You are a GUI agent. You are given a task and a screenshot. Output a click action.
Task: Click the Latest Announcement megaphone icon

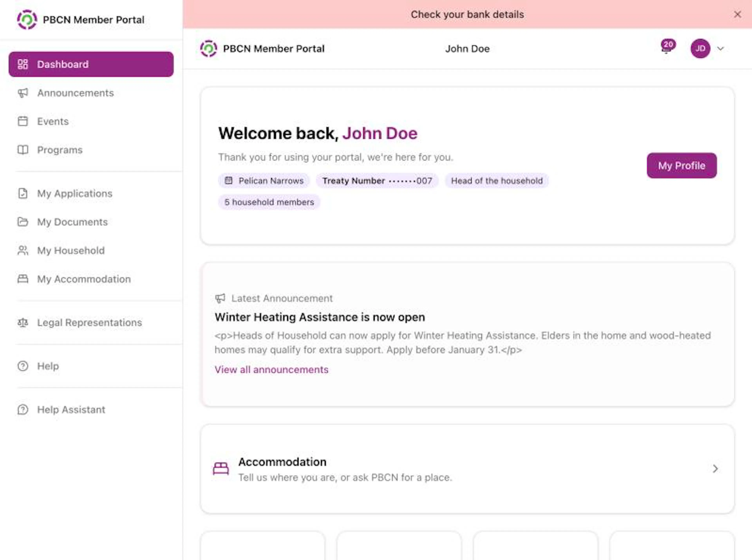(220, 298)
